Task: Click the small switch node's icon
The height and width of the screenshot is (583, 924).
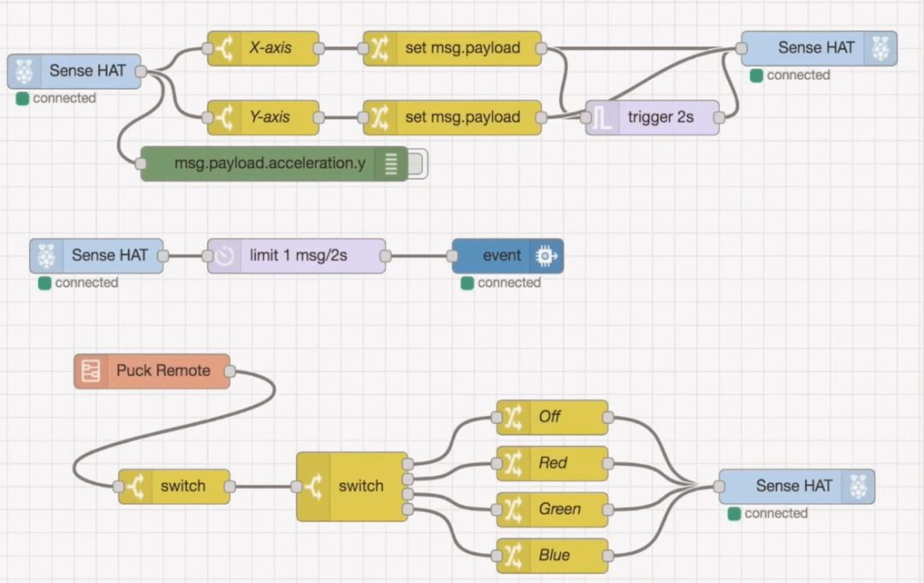Action: tap(135, 486)
